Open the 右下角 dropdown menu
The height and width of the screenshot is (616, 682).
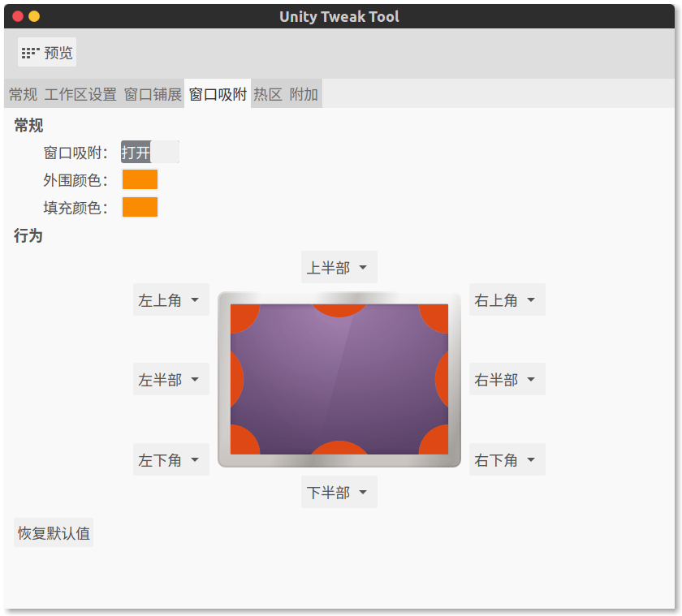pyautogui.click(x=507, y=460)
